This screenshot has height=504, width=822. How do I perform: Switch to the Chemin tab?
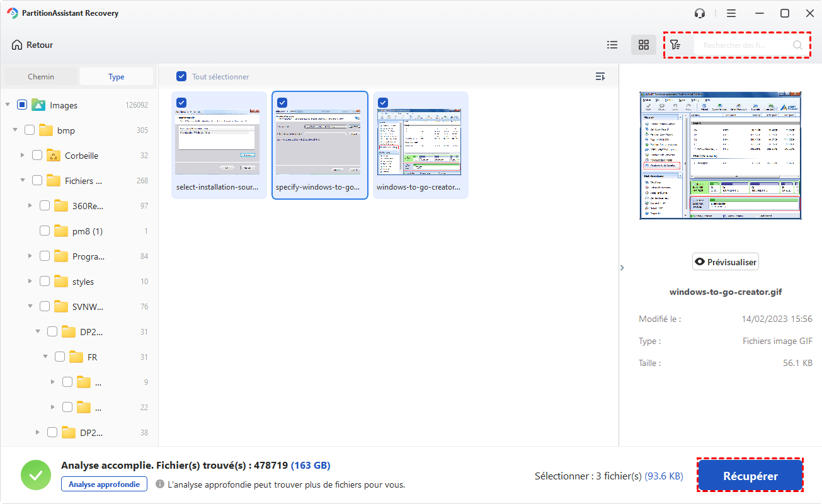pos(41,76)
